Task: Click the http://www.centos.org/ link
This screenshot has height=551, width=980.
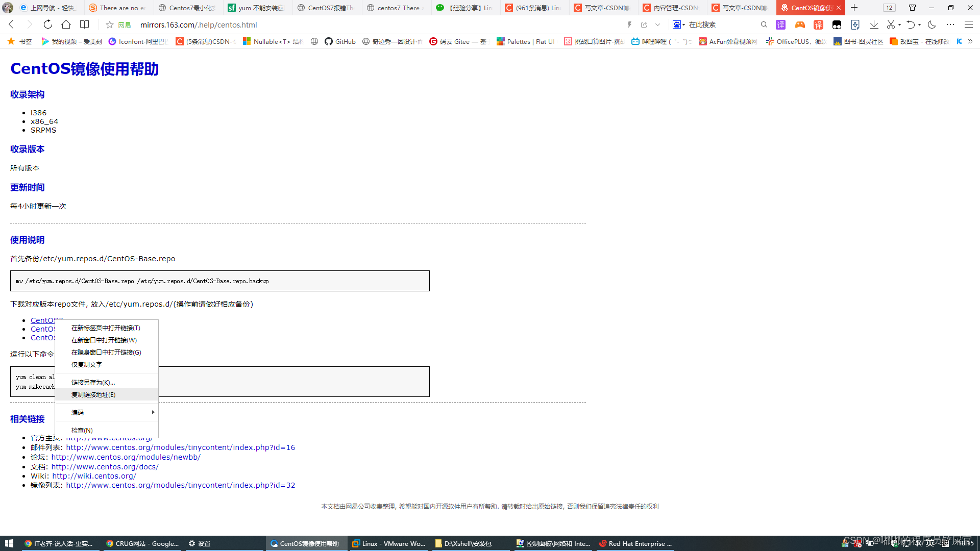Action: pyautogui.click(x=109, y=437)
